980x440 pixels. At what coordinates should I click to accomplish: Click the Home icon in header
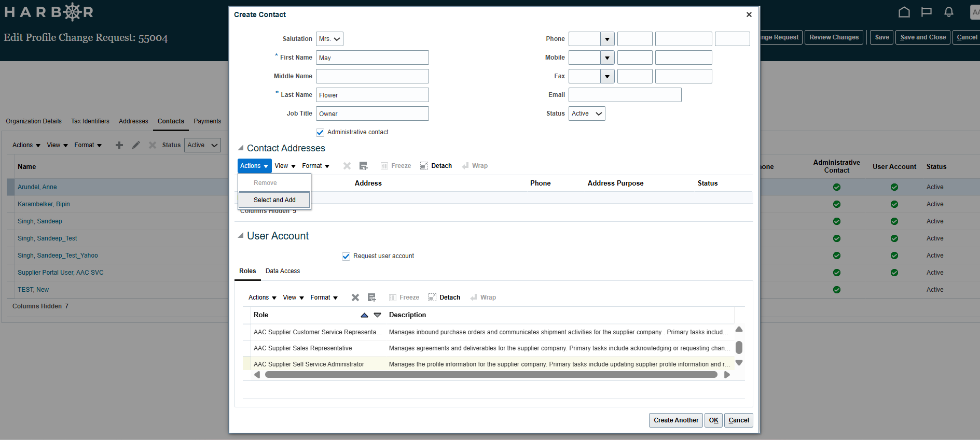904,12
